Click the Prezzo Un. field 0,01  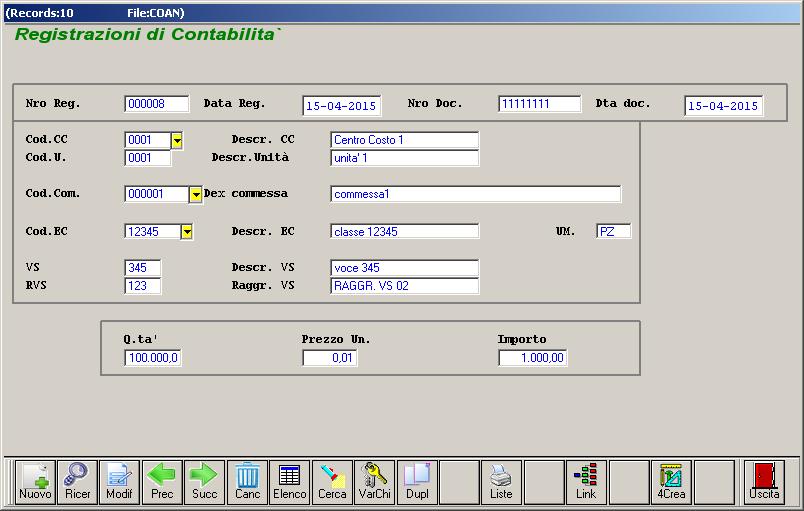[x=330, y=358]
